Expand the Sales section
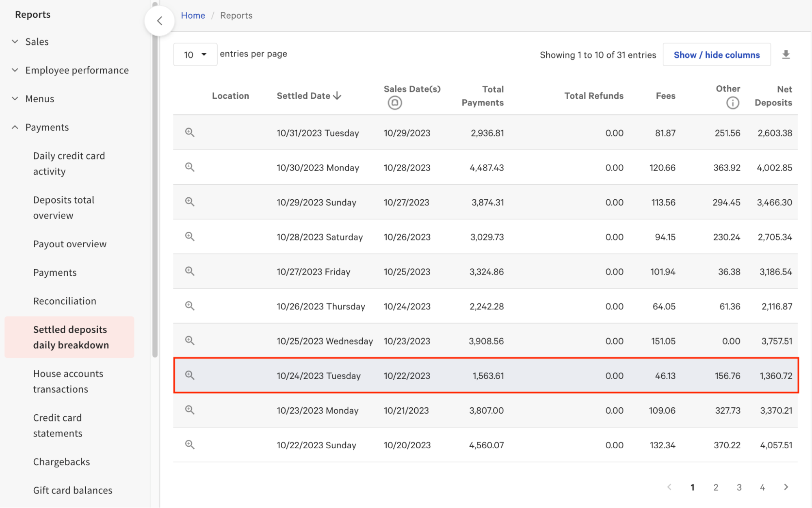Screen dimensions: 812x508 click(37, 41)
